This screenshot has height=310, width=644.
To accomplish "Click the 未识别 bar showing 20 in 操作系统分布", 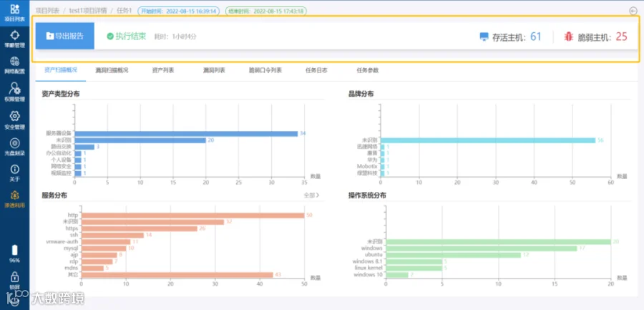I will coord(498,242).
